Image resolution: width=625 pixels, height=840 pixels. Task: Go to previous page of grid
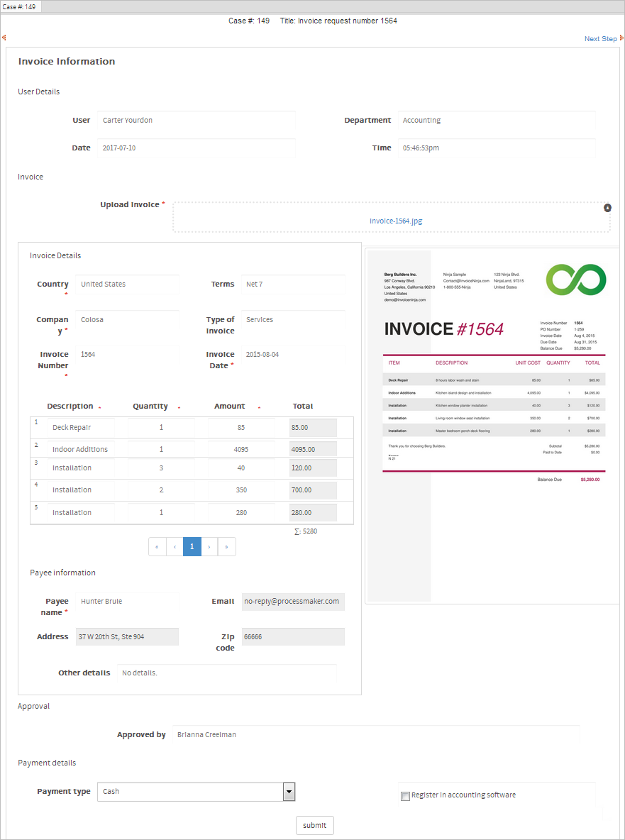click(175, 547)
